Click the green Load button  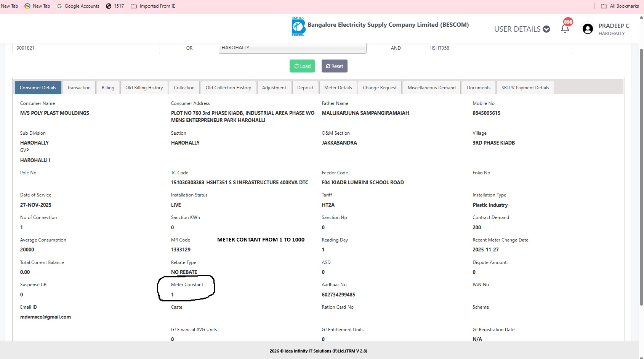click(x=302, y=66)
